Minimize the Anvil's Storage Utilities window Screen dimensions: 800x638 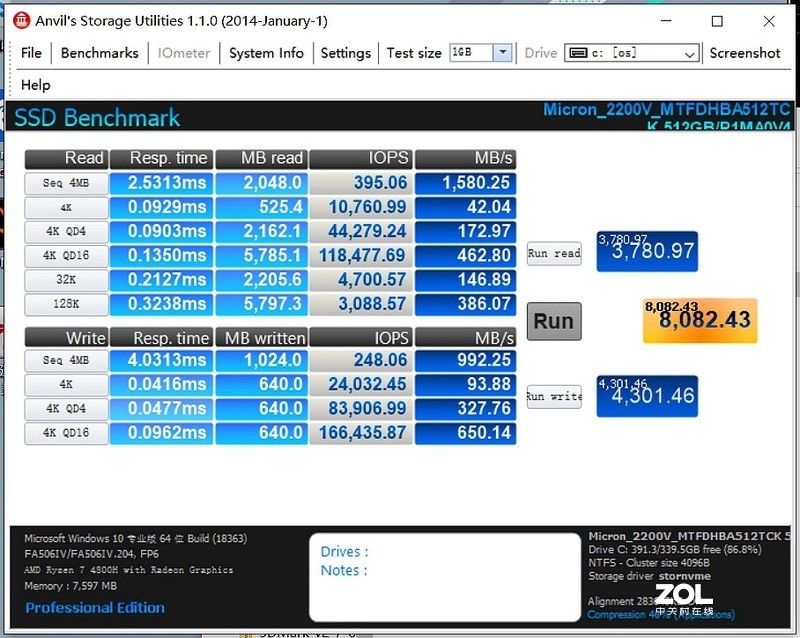666,21
